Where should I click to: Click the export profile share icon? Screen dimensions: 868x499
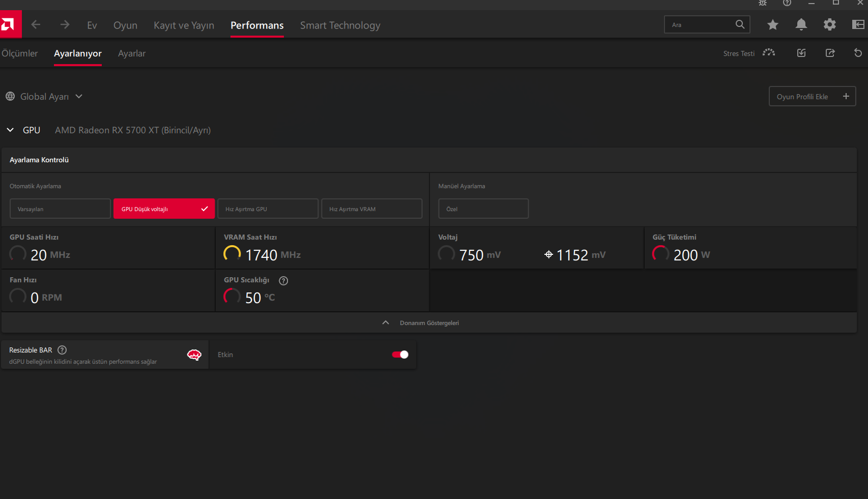tap(830, 53)
